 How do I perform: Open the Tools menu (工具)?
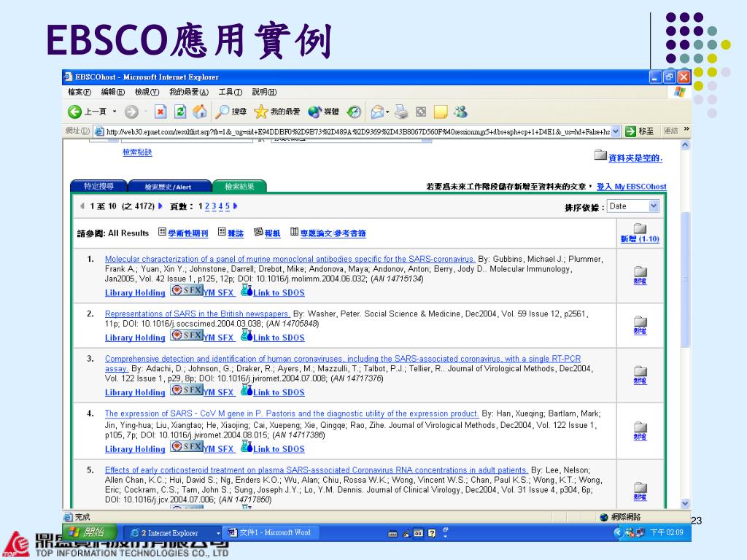[x=230, y=92]
